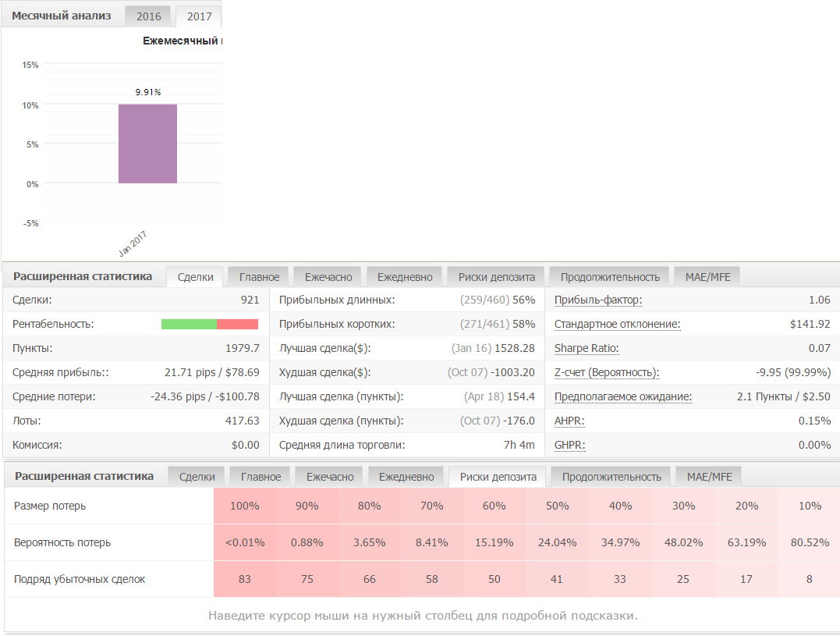This screenshot has width=840, height=636.
Task: Click the green-red Рентабельность bar
Action: (x=210, y=324)
